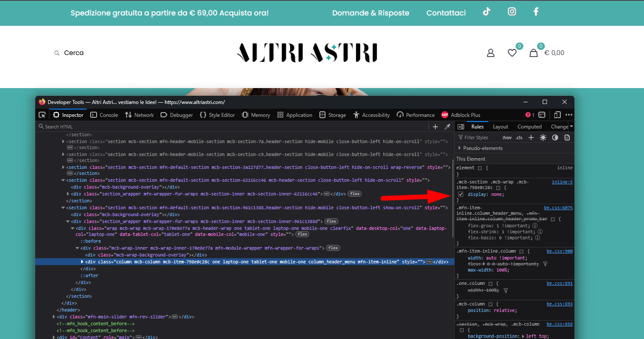Click the TikTok icon in header
This screenshot has width=644, height=339.
click(486, 12)
